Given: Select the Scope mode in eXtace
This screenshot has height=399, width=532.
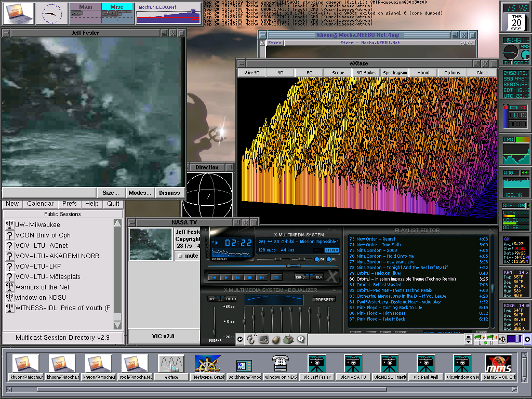Looking at the screenshot, I should tap(338, 73).
